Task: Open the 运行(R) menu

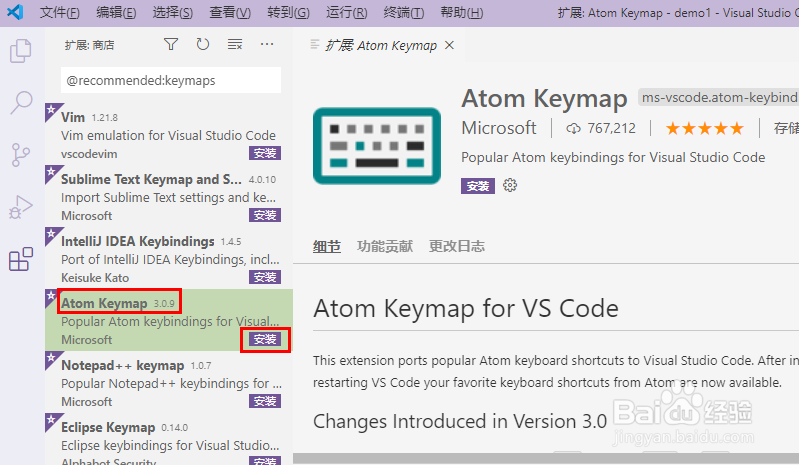Action: [x=347, y=12]
